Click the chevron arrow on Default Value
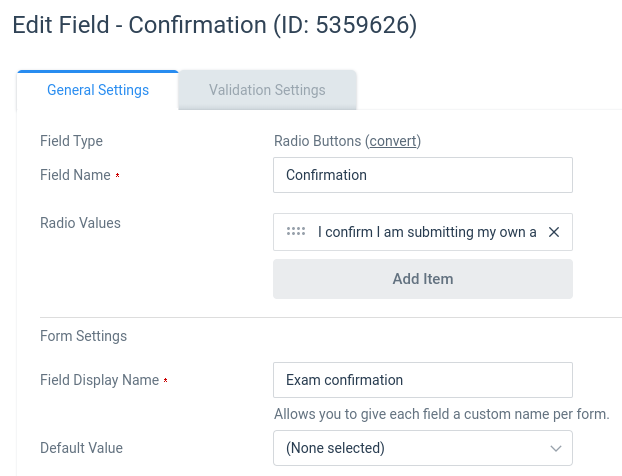 (556, 448)
